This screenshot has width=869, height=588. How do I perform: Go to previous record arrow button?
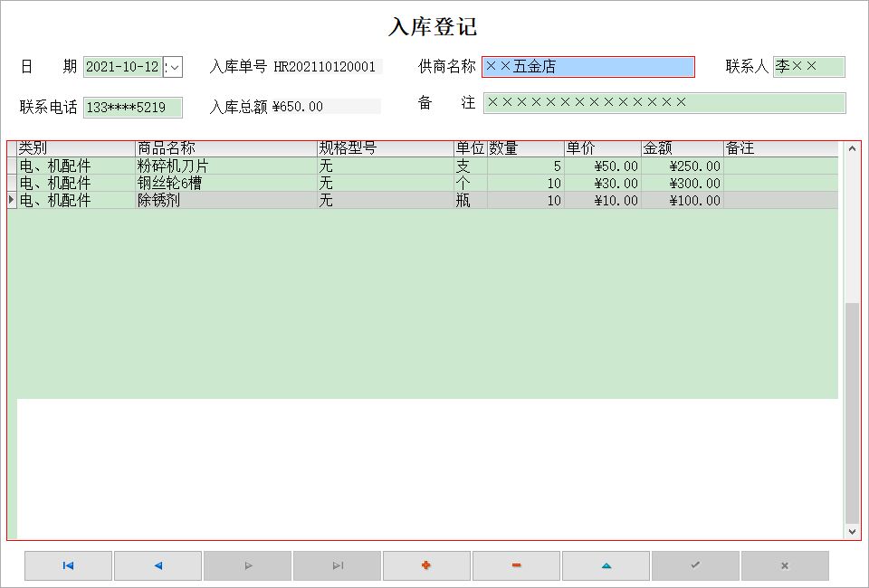(158, 565)
